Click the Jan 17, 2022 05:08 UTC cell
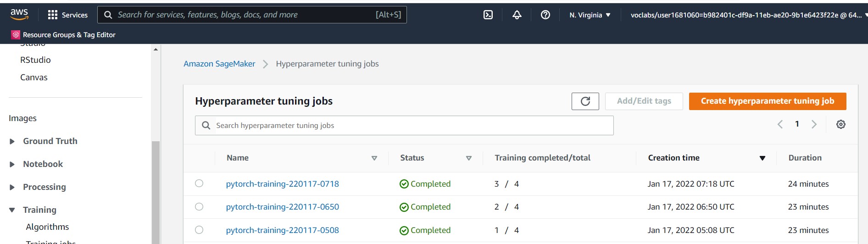The width and height of the screenshot is (868, 244). coord(691,230)
